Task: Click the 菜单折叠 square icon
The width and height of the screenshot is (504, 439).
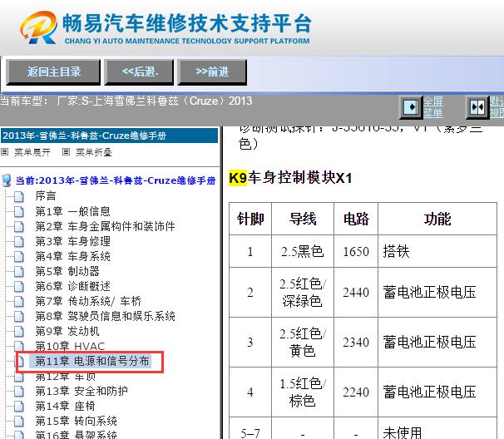Action: click(x=66, y=151)
